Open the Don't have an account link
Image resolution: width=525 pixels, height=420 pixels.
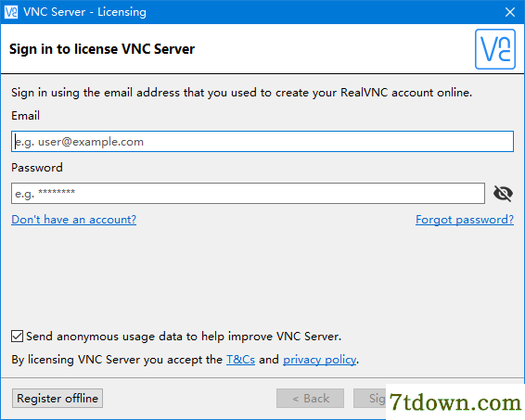point(73,220)
